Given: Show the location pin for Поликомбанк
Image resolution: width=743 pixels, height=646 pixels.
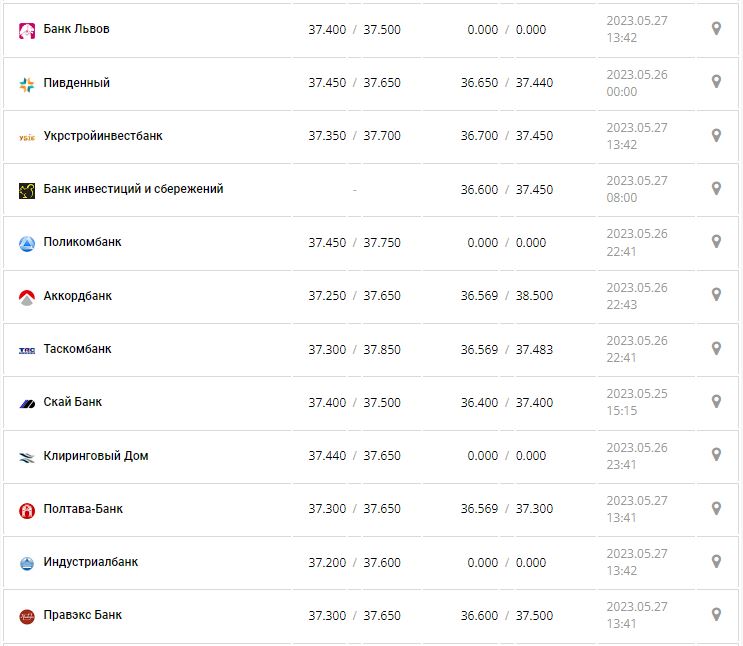Looking at the screenshot, I should pos(716,241).
